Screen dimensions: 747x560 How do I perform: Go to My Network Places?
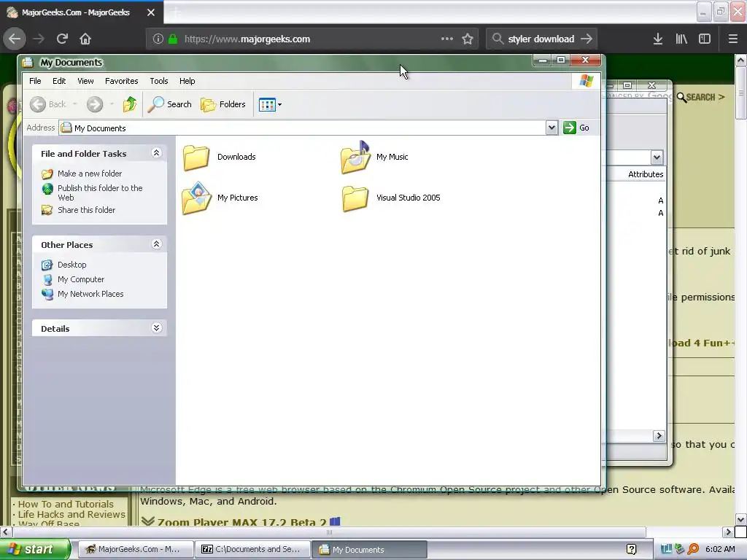point(90,295)
